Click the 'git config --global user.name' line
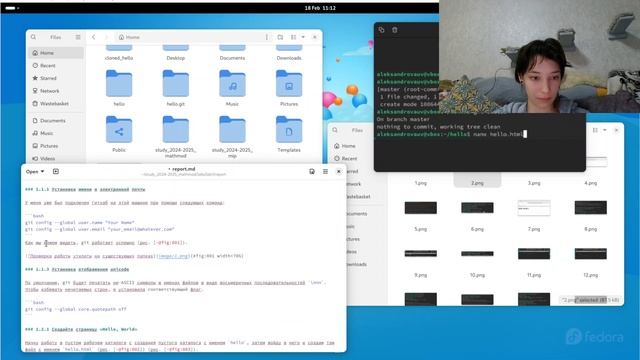The image size is (640, 360). 80,223
